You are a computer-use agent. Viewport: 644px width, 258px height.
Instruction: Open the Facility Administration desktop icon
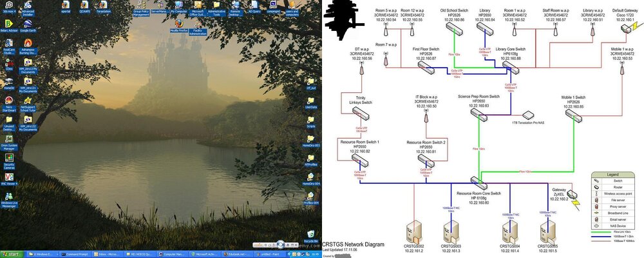click(198, 28)
